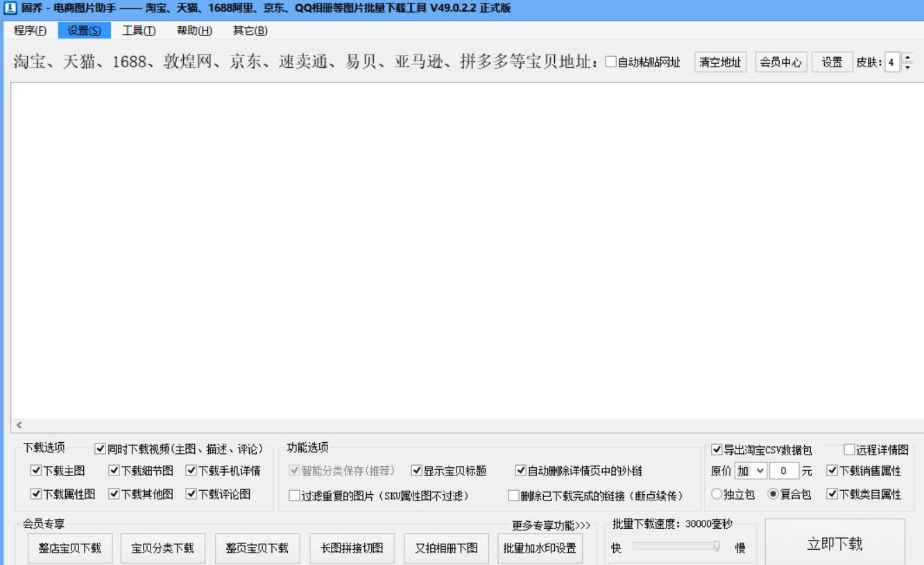Viewport: 924px width, 565px height.
Task: Toggle 下载类目属性 checkbox
Action: (x=832, y=494)
